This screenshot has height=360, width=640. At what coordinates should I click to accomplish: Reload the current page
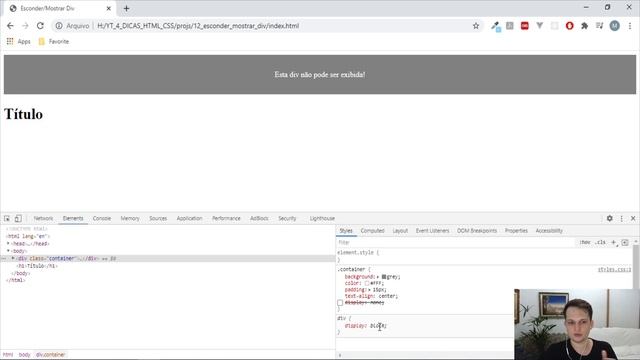[40, 26]
